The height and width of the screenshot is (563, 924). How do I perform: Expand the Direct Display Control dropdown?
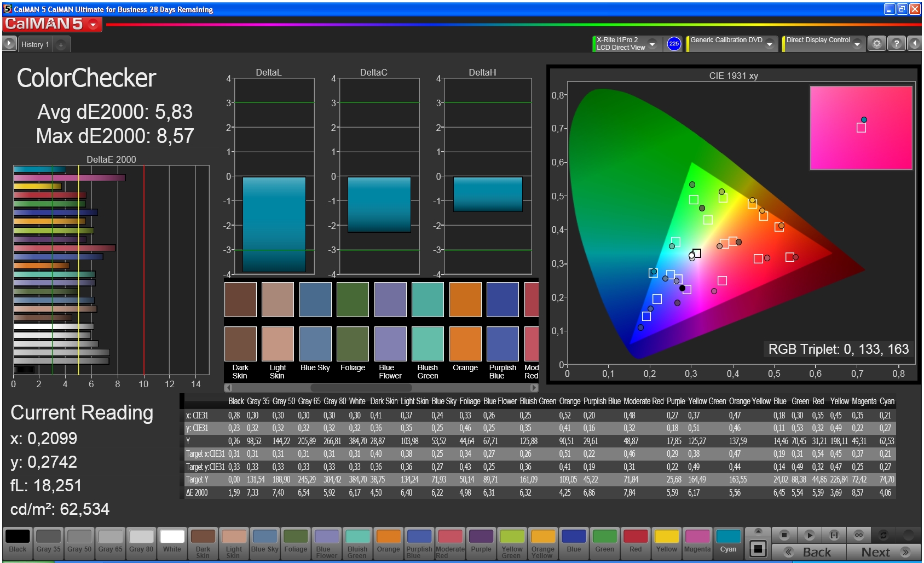[857, 44]
